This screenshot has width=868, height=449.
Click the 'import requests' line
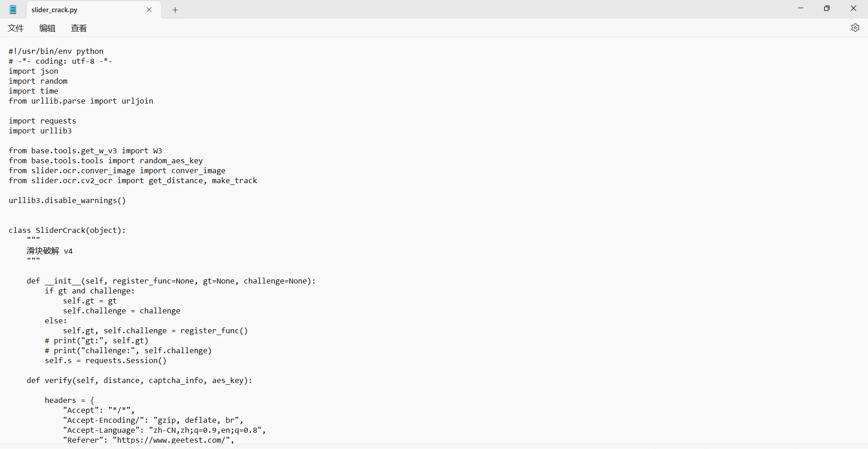pyautogui.click(x=42, y=121)
